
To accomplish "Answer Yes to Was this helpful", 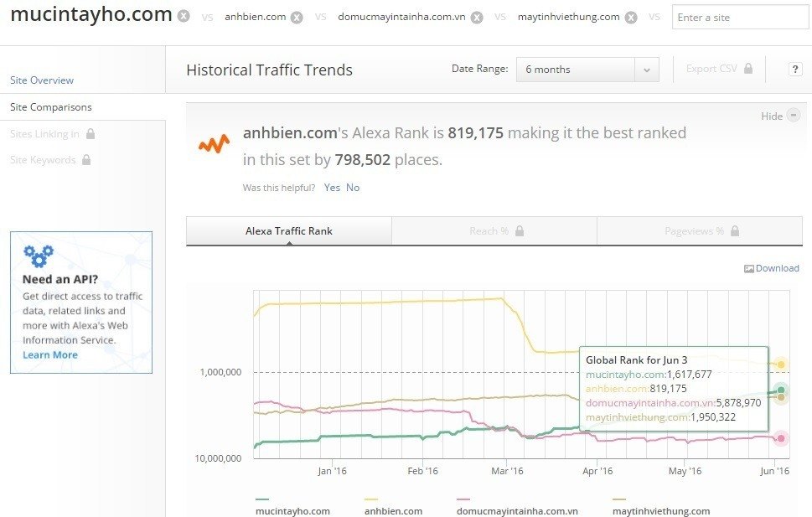I will [x=332, y=188].
